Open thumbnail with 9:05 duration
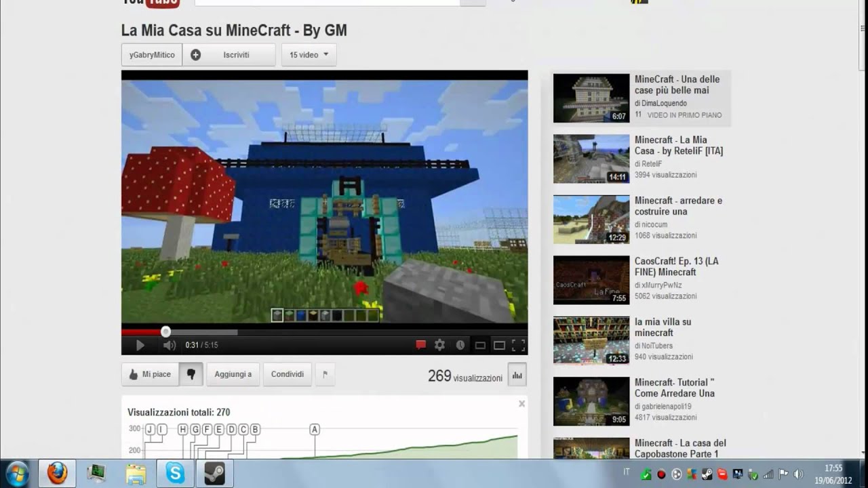Screen dimensions: 868x488 tap(591, 401)
